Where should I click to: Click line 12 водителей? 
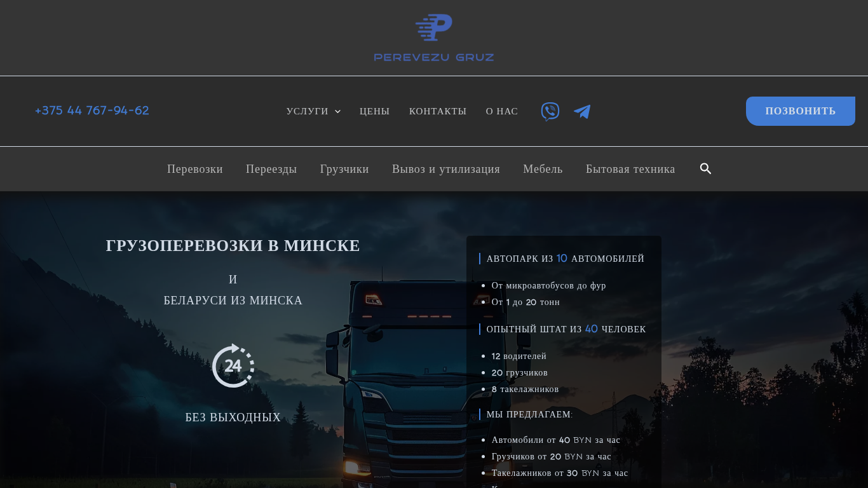coord(519,356)
